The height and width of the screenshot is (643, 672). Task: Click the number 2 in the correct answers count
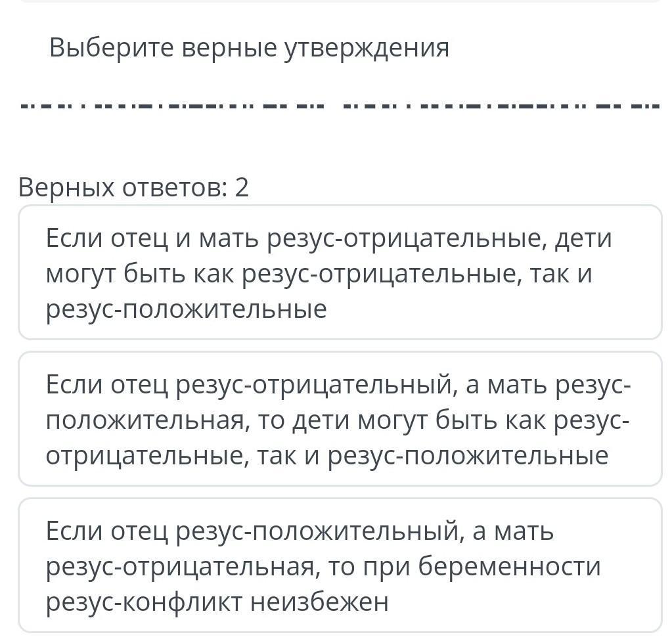click(242, 188)
